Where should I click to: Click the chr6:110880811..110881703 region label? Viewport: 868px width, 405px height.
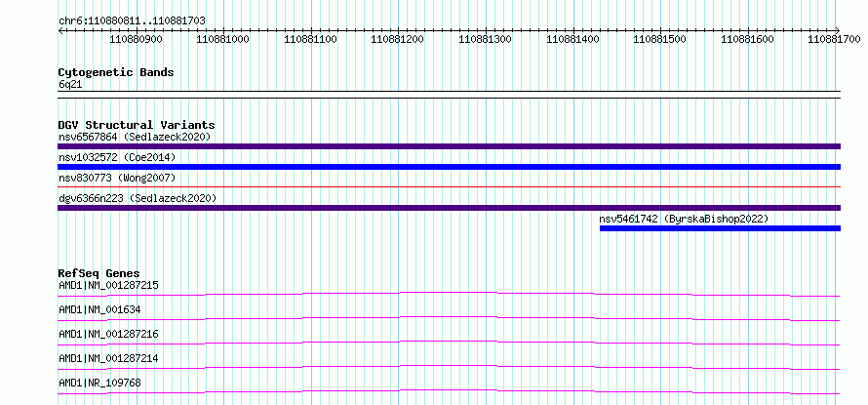(x=132, y=20)
